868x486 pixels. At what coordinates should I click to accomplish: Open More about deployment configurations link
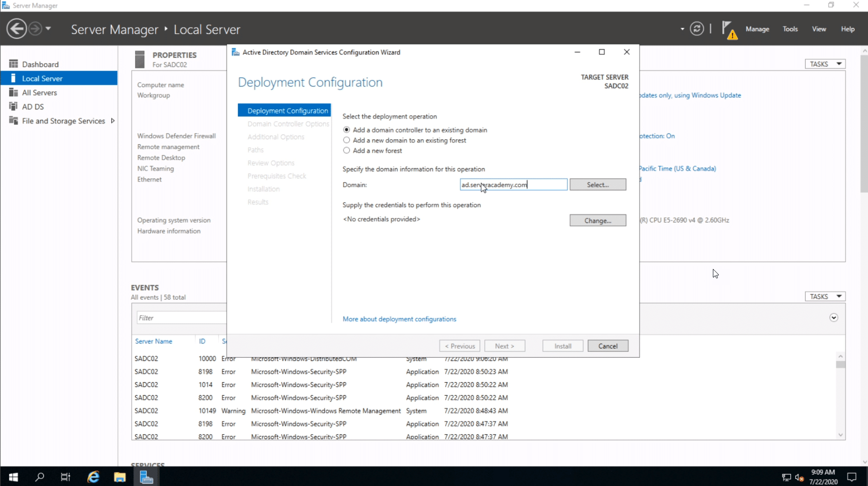[x=399, y=319]
